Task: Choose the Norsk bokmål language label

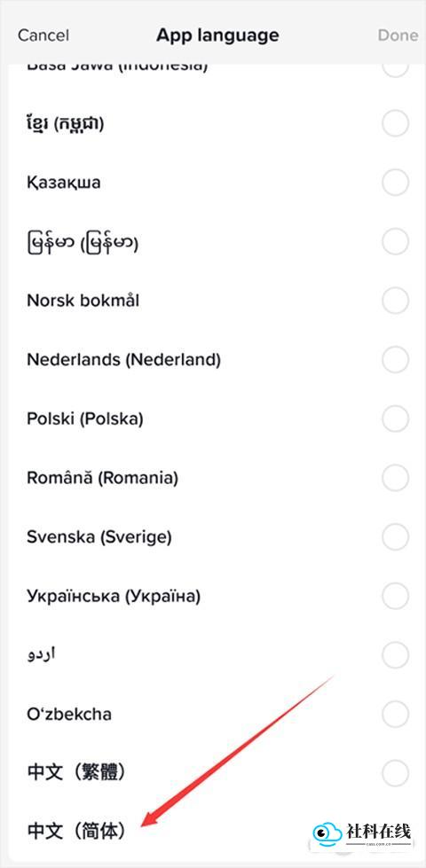Action: [83, 301]
